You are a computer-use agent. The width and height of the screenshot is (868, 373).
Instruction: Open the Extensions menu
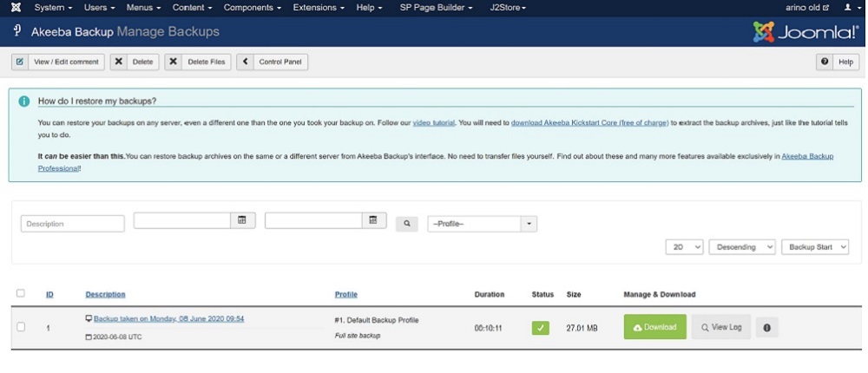click(x=319, y=8)
